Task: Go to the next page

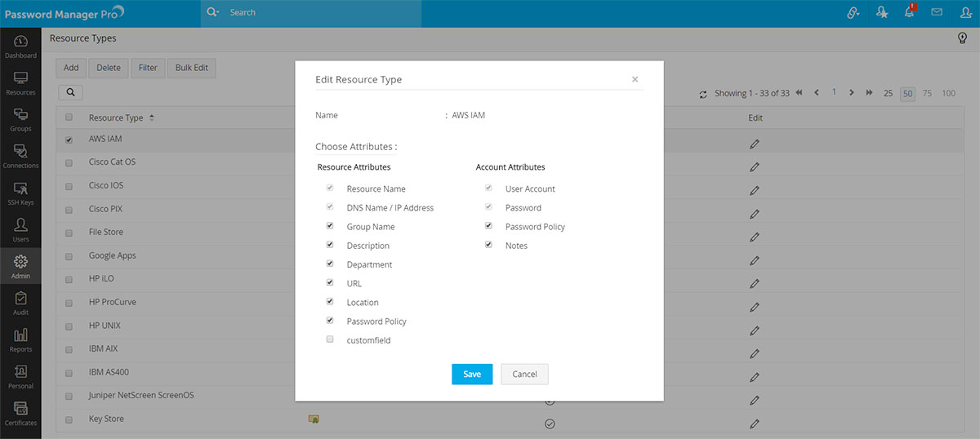Action: click(852, 93)
